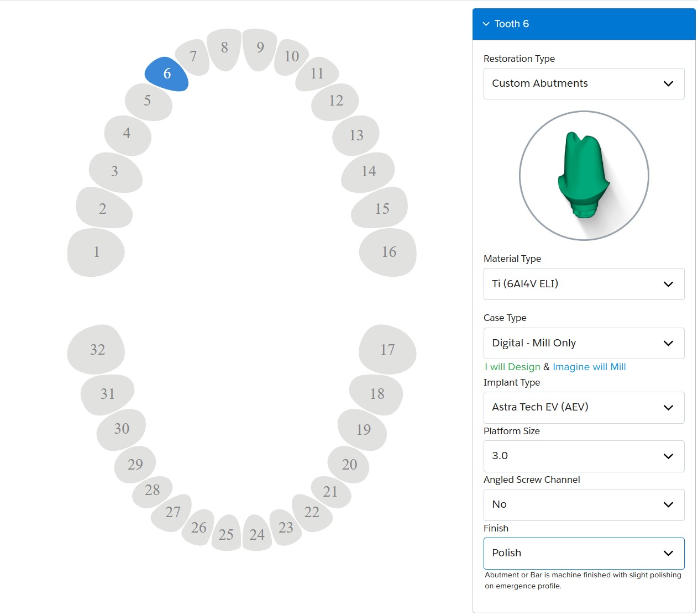Toggle tooth 3 selection
The image size is (698, 616).
[x=115, y=172]
